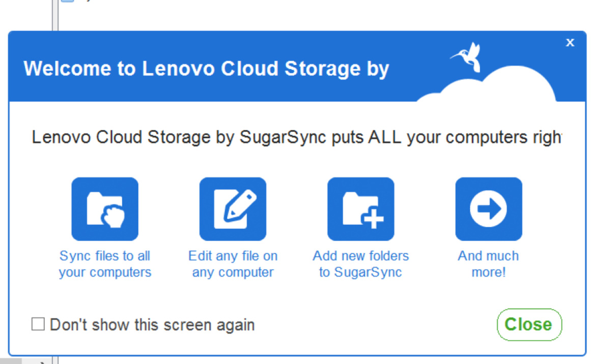Click the Welcome to Lenovo Cloud Storage title
This screenshot has height=364, width=595.
pos(207,69)
